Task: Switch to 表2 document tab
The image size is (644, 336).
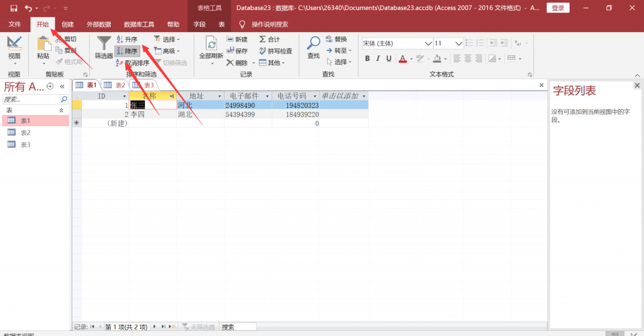Action: 115,85
